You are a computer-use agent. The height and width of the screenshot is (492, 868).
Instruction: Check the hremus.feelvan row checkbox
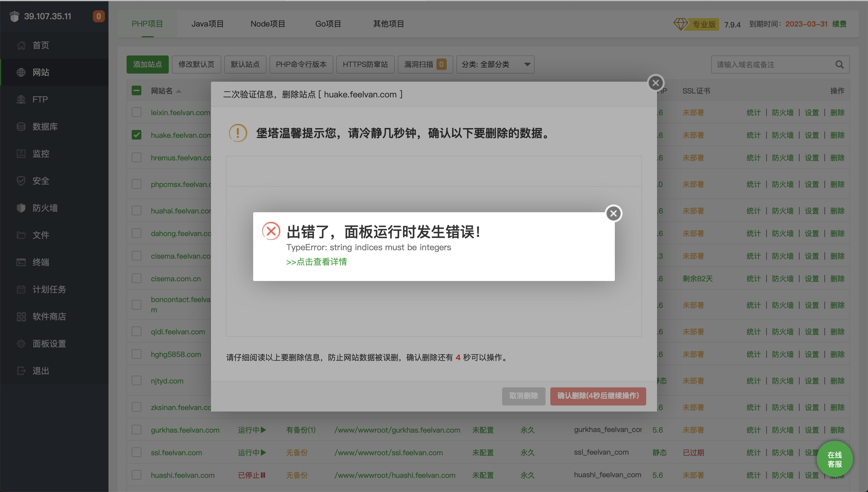(x=137, y=157)
